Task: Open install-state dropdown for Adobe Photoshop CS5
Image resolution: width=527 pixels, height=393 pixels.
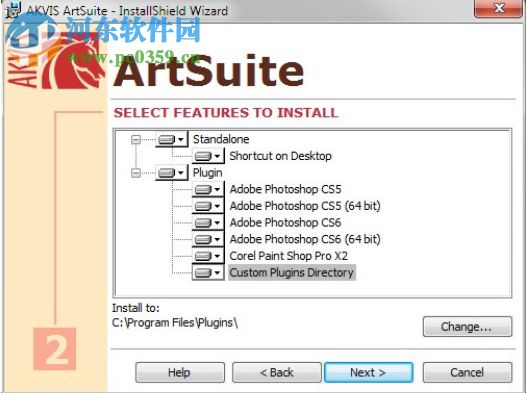Action: coord(208,190)
